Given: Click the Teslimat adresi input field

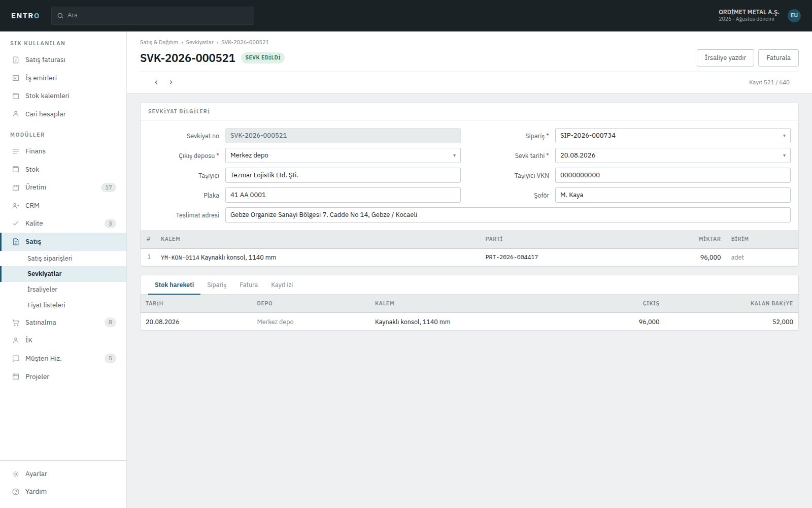Looking at the screenshot, I should tap(508, 215).
